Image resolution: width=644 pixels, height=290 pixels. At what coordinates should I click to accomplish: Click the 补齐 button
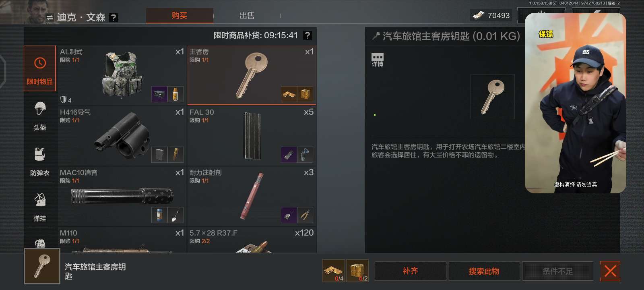coord(411,271)
